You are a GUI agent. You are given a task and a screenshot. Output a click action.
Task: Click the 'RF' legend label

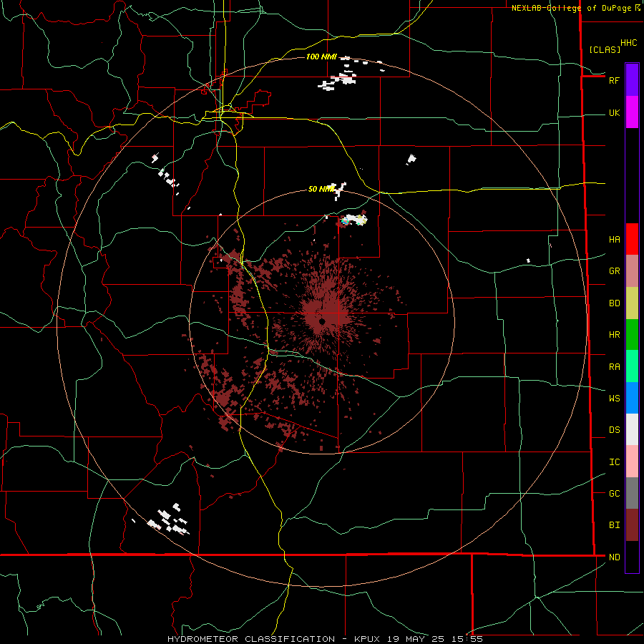(x=614, y=80)
